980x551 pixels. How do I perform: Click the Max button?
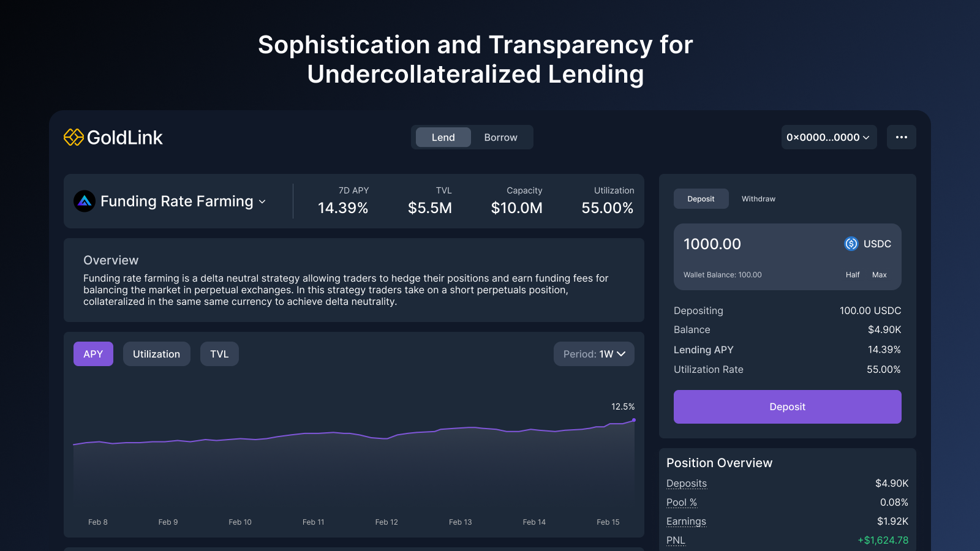(x=880, y=274)
